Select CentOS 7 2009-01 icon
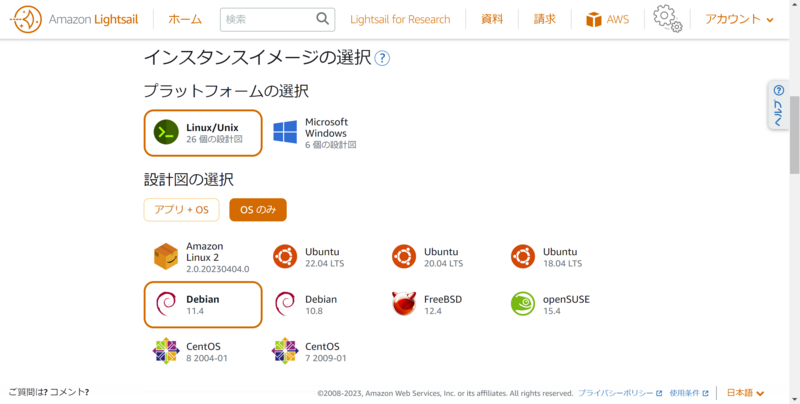The image size is (800, 404). [x=285, y=351]
